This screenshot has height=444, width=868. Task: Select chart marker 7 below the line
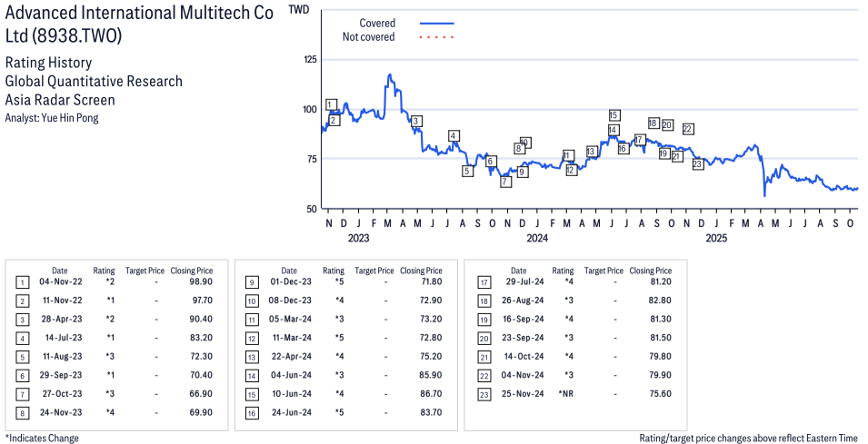pyautogui.click(x=505, y=182)
